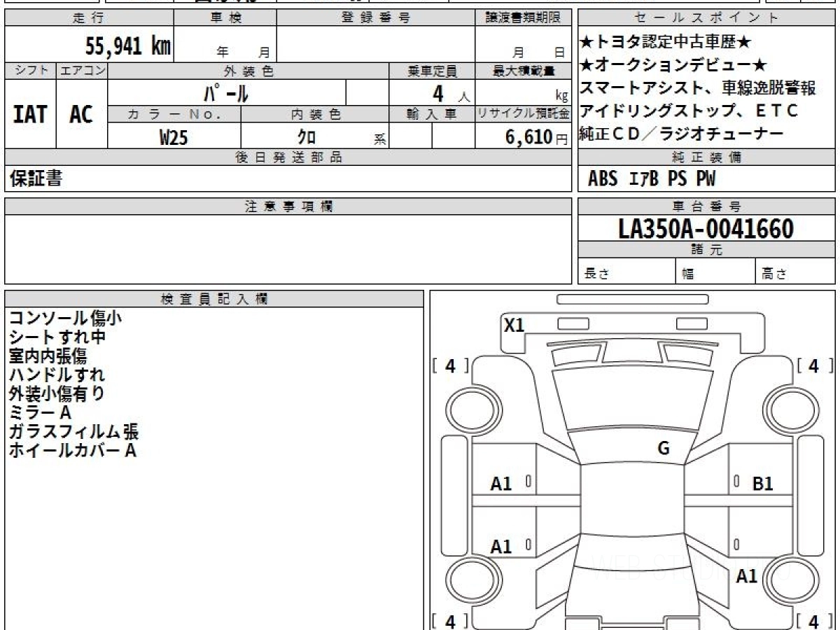Select the IAT shift value
Viewport: 840px width, 630px height.
coord(30,114)
